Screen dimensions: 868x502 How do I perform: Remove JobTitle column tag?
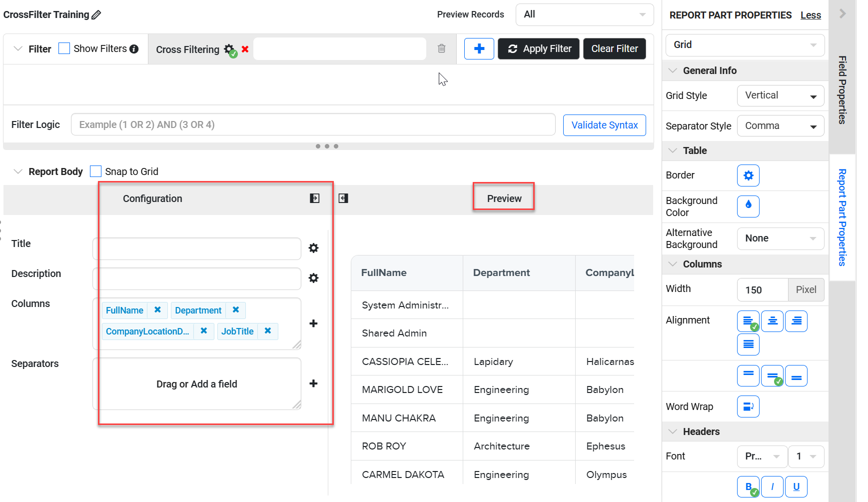point(268,331)
